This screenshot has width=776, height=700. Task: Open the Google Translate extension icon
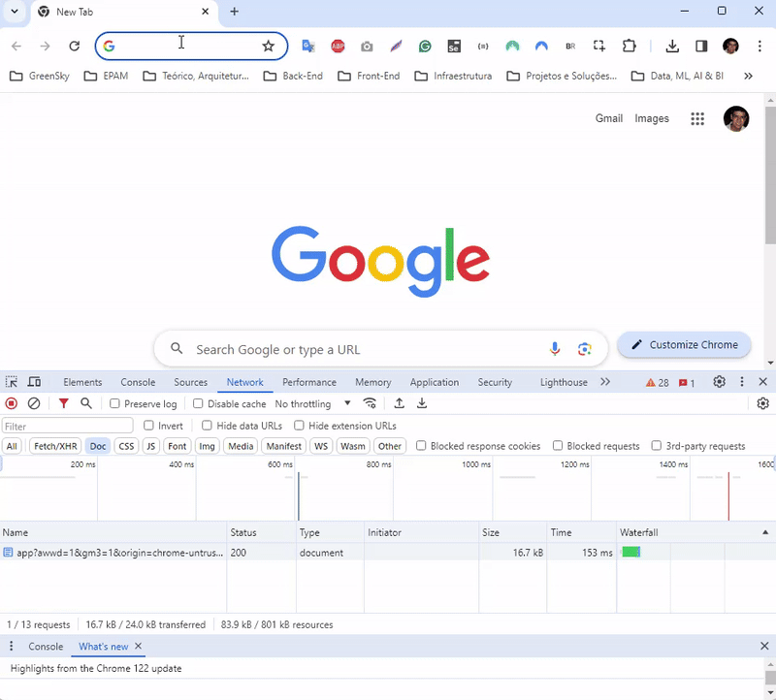pyautogui.click(x=308, y=46)
